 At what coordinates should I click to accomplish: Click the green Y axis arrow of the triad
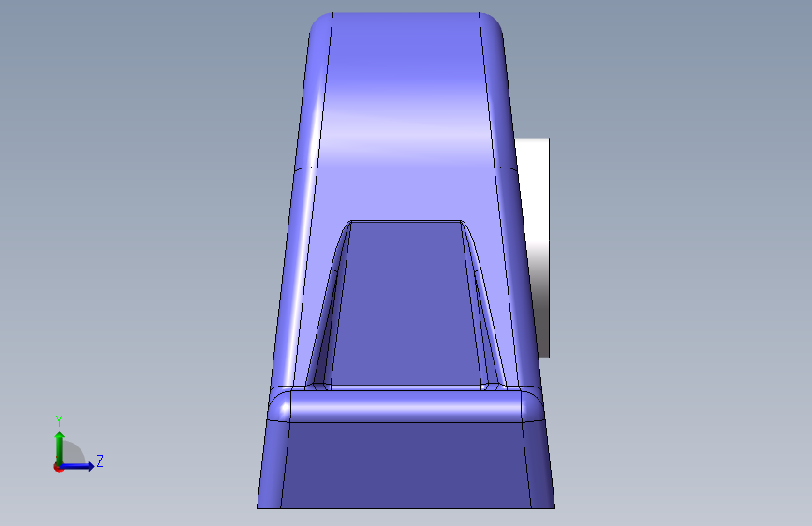click(x=60, y=447)
